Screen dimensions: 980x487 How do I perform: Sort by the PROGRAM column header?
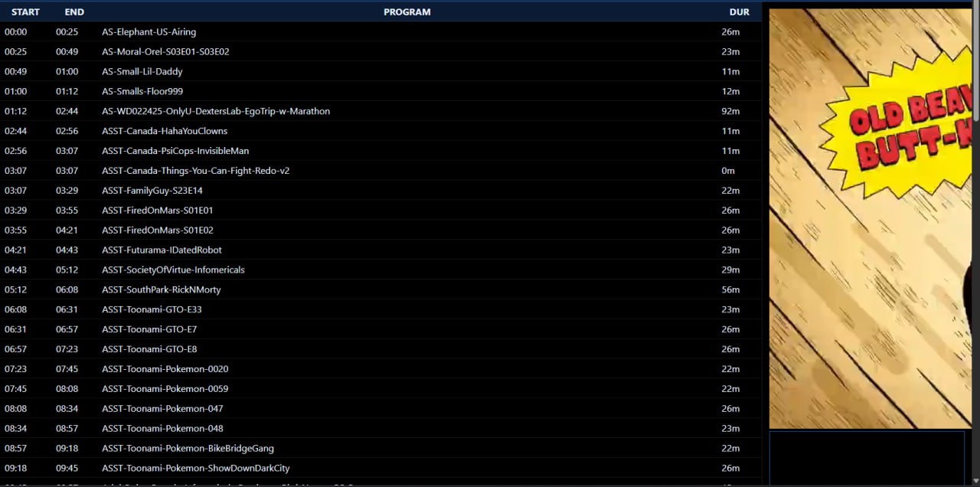(407, 12)
